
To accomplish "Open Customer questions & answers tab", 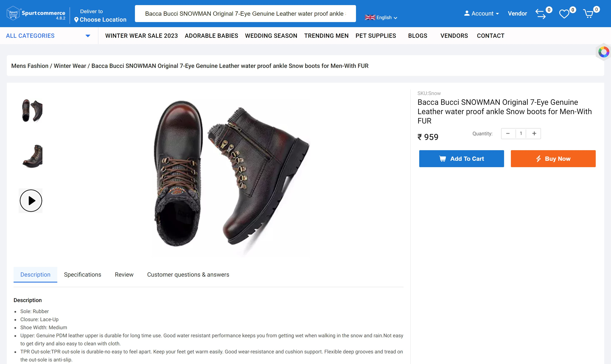I will pyautogui.click(x=188, y=274).
